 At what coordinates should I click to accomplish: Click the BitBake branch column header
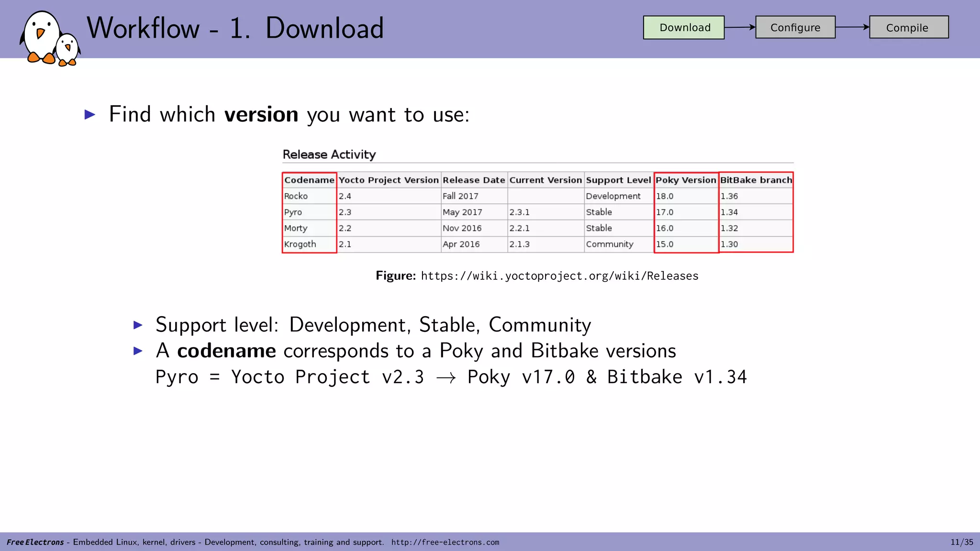756,180
